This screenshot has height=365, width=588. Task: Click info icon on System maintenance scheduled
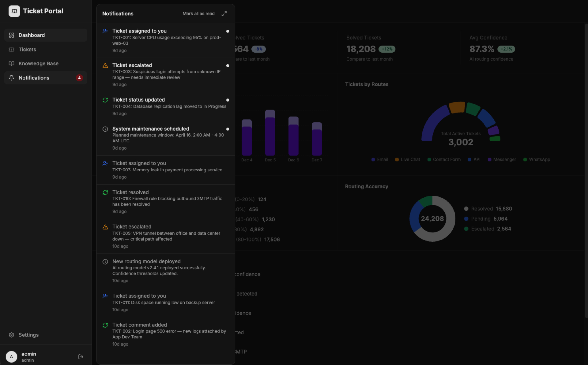tap(105, 129)
